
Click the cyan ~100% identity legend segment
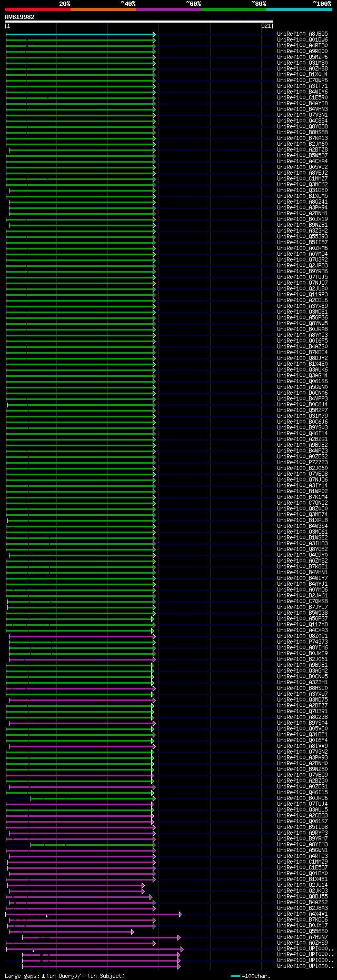(x=299, y=9)
